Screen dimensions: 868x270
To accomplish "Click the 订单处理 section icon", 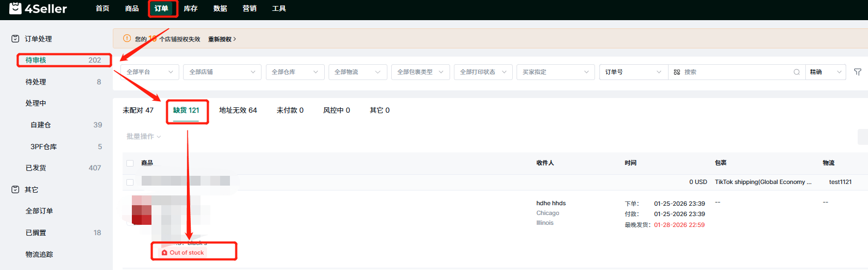I will click(15, 39).
